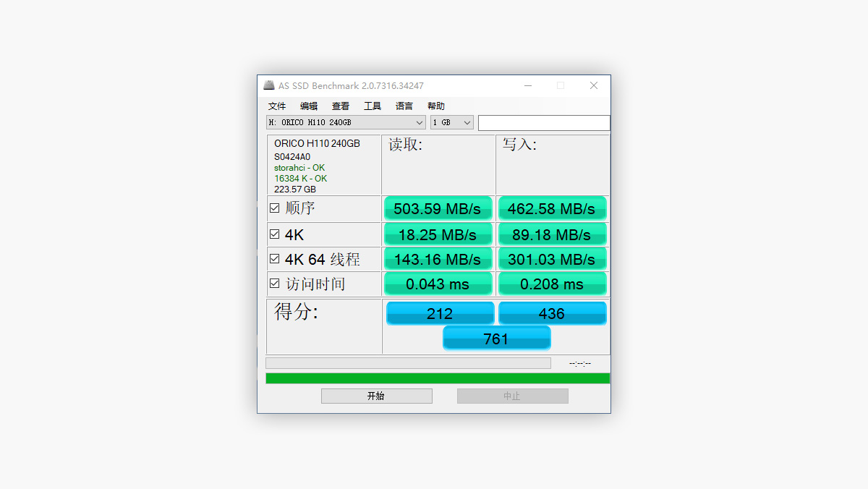Click the 503.59 MB/s sequential read result
The image size is (868, 489).
[x=438, y=209]
